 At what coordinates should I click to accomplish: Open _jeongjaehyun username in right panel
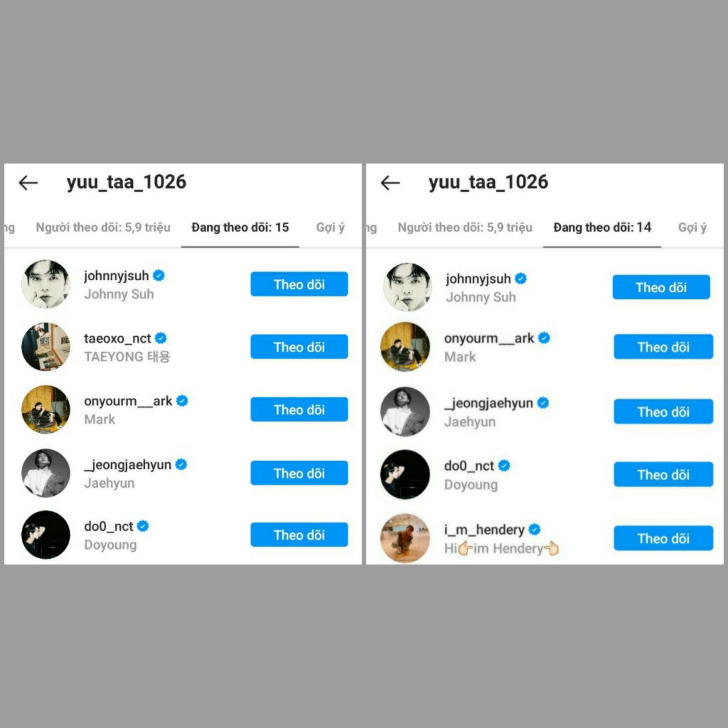pos(489,403)
